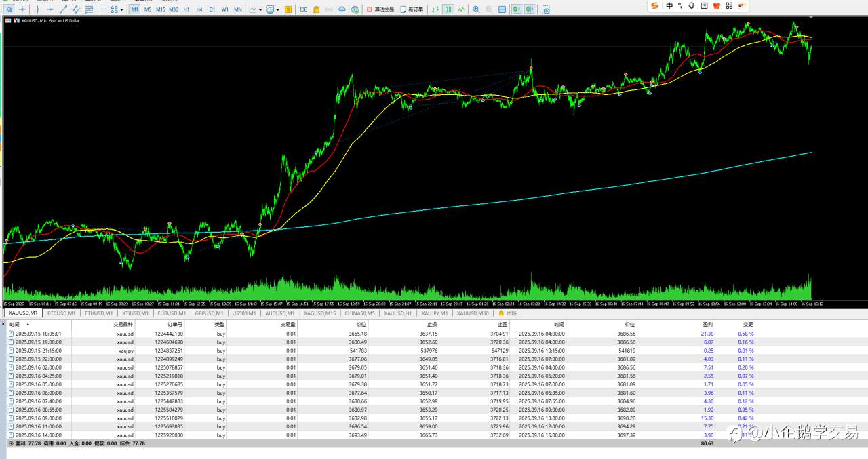
Task: Open the BTCUSD,M1 chart tab
Action: 61,313
